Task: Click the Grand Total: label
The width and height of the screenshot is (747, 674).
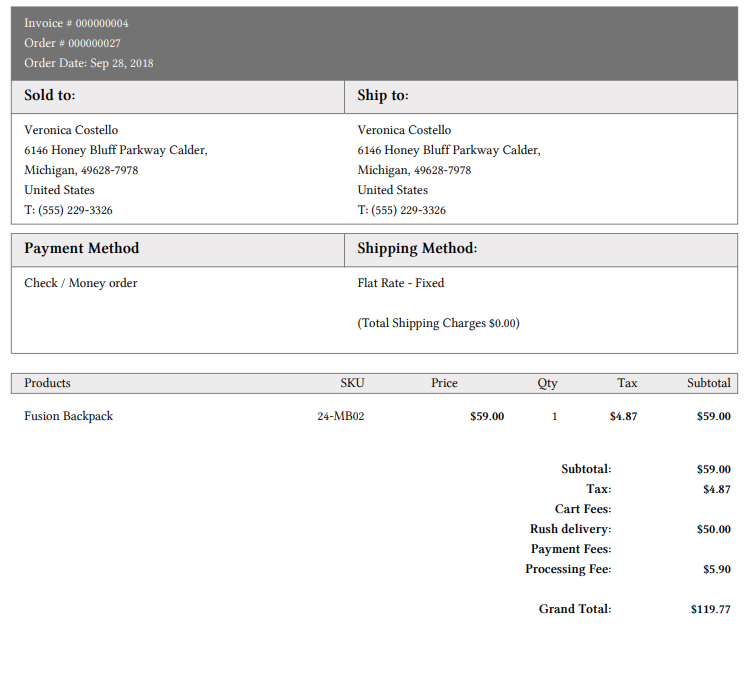Action: click(575, 609)
